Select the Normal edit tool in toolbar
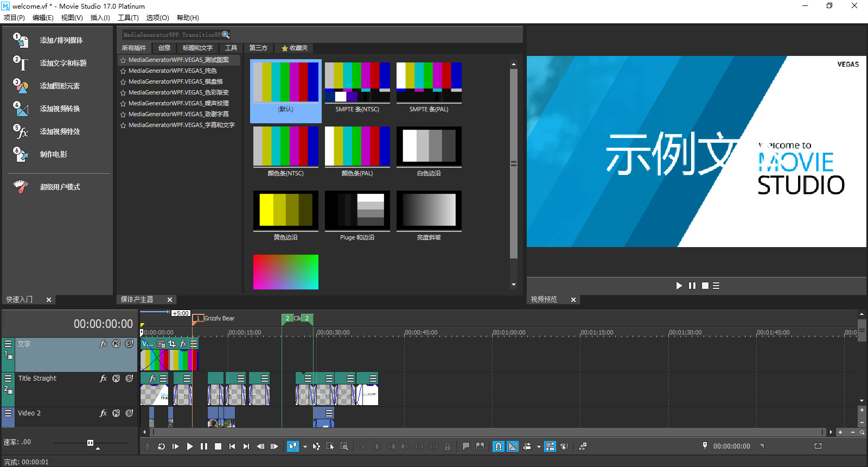 293,446
